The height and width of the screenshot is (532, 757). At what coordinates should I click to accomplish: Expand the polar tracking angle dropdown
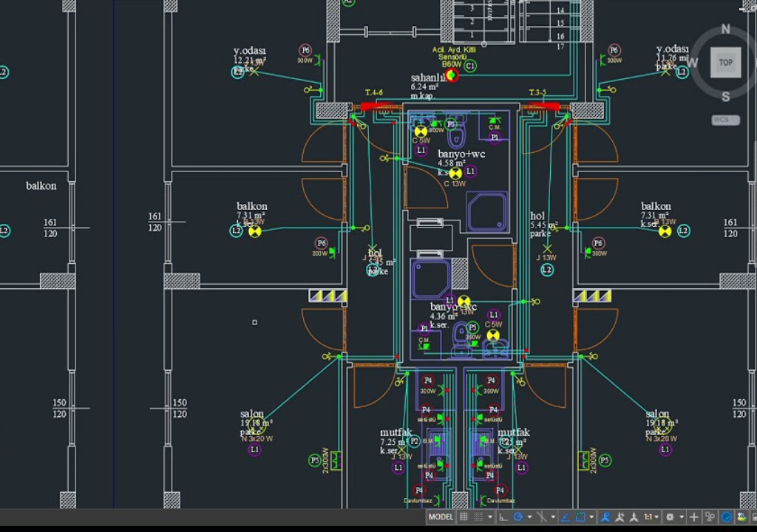click(529, 517)
